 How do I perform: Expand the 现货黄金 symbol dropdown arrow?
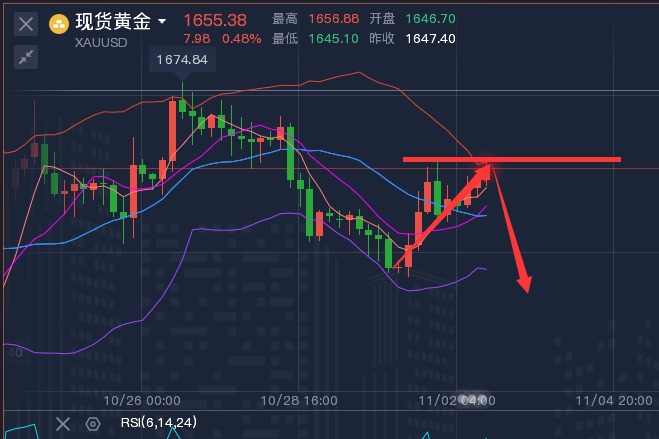162,21
